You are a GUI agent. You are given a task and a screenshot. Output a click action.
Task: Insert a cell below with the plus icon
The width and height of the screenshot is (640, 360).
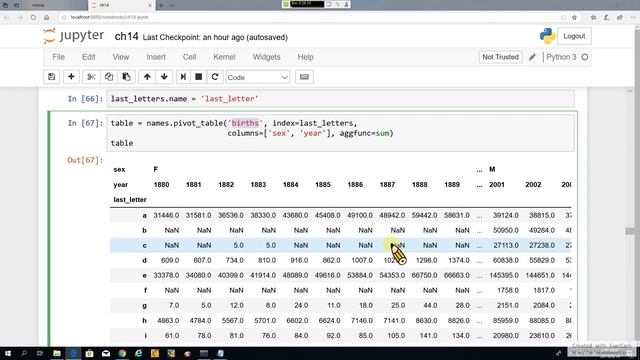click(71, 77)
